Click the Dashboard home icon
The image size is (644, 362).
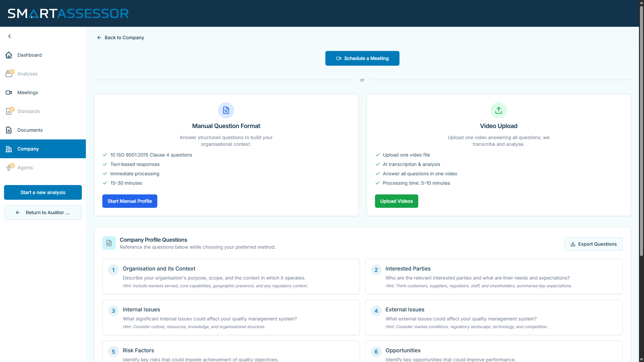(x=9, y=55)
